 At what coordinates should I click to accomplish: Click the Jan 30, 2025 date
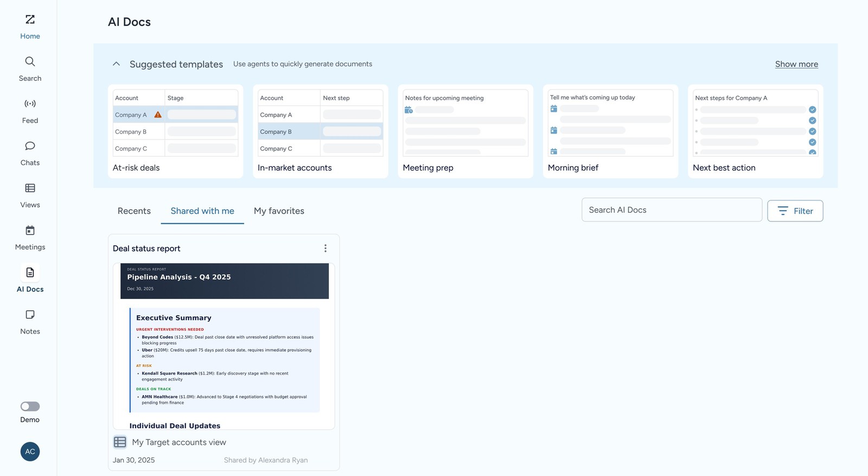(x=133, y=460)
